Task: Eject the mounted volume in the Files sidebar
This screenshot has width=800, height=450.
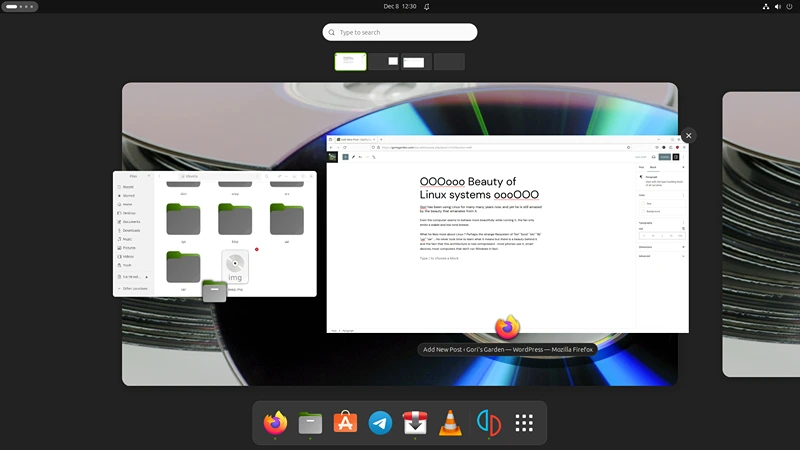Action: click(146, 277)
